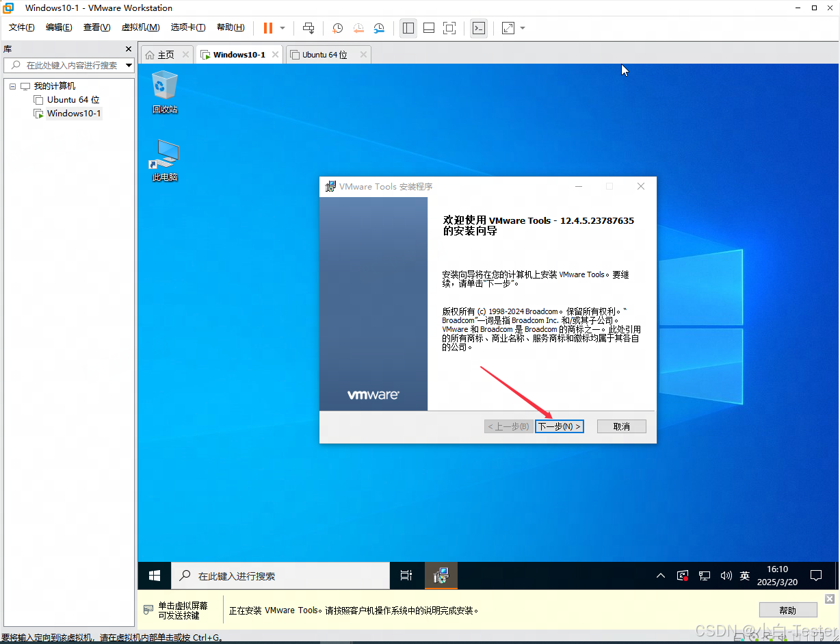
Task: Click the VMware Tools installer taskbar icon
Action: point(441,576)
